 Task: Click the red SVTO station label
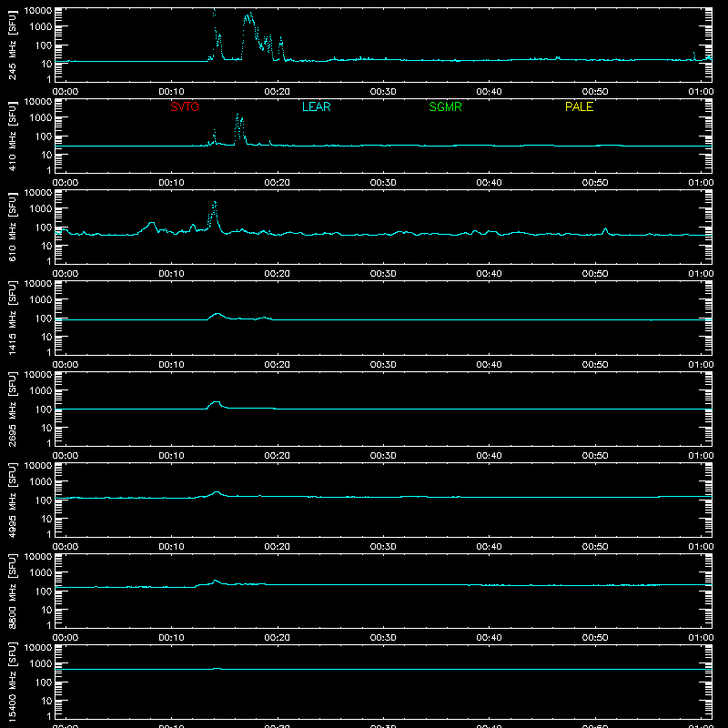(185, 106)
